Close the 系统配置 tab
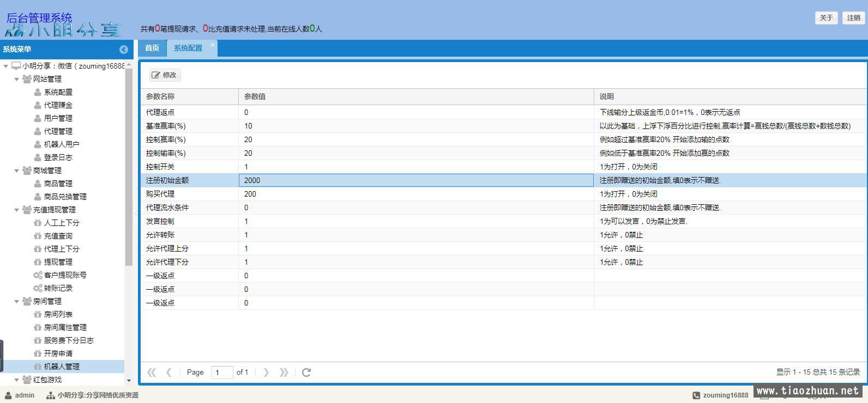868x403 pixels. coord(213,46)
